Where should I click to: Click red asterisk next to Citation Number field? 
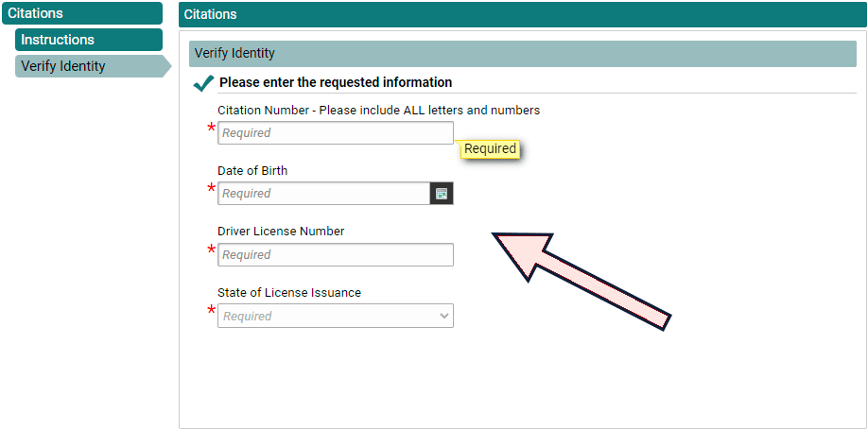[x=212, y=129]
